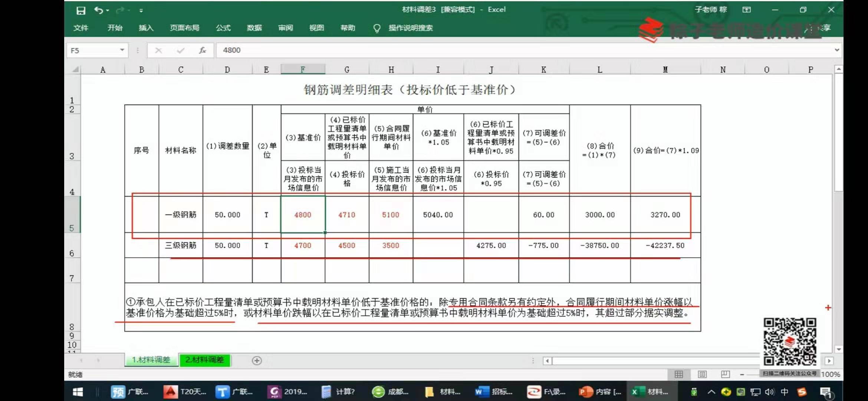Click cell with value 5100
The image size is (868, 401).
(x=391, y=215)
